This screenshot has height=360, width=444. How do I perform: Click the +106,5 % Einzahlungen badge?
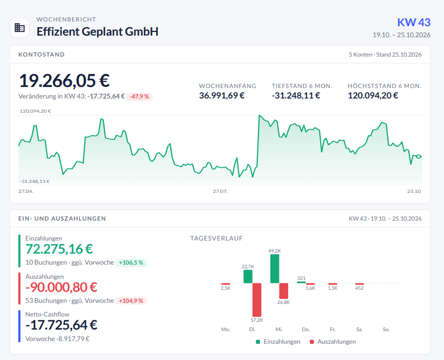point(131,263)
